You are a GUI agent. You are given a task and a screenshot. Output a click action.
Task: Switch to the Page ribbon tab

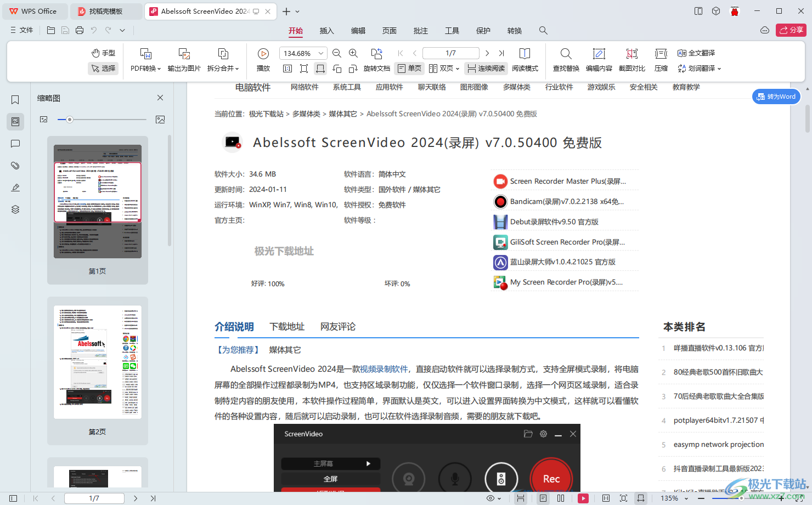pyautogui.click(x=390, y=30)
